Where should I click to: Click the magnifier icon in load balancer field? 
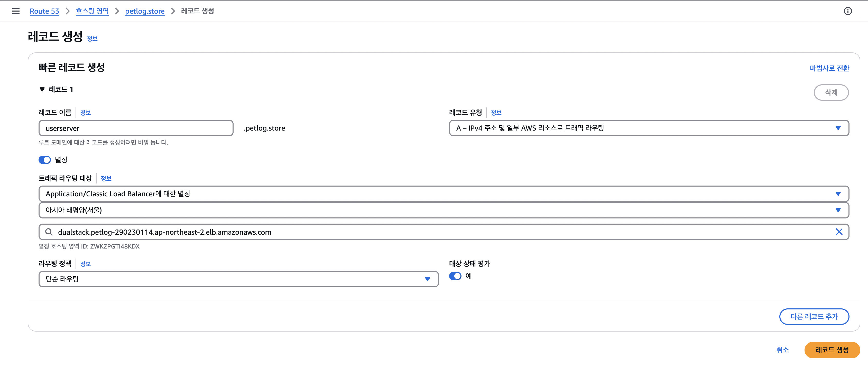point(49,232)
